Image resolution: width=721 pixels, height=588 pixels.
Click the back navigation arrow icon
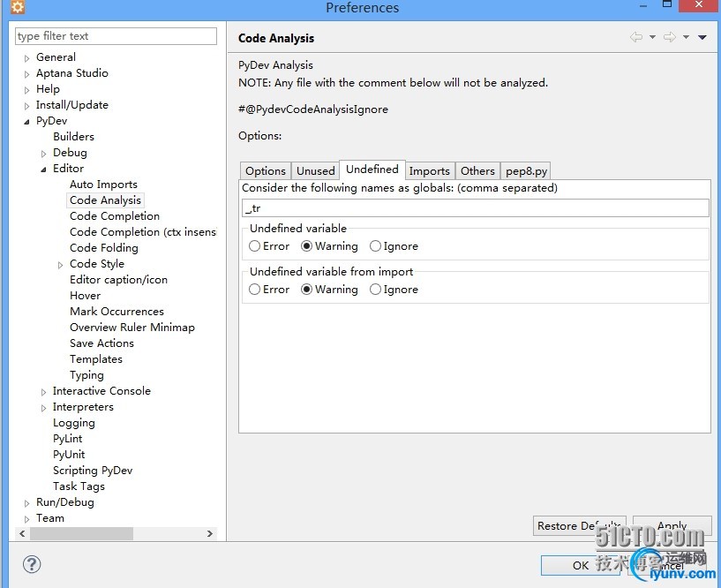point(636,37)
